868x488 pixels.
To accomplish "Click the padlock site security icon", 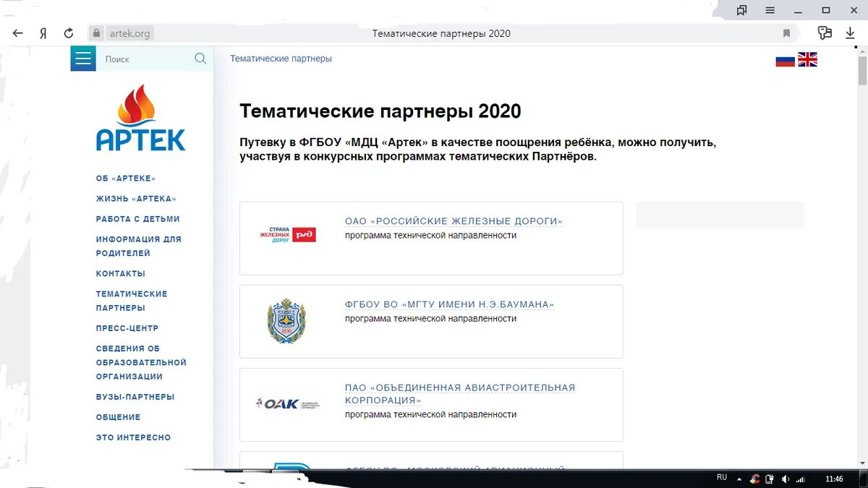I will 97,33.
